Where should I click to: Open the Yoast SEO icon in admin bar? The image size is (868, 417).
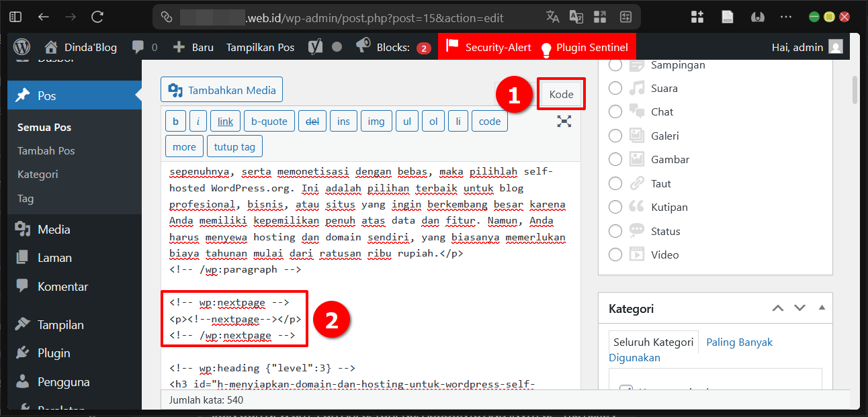314,46
